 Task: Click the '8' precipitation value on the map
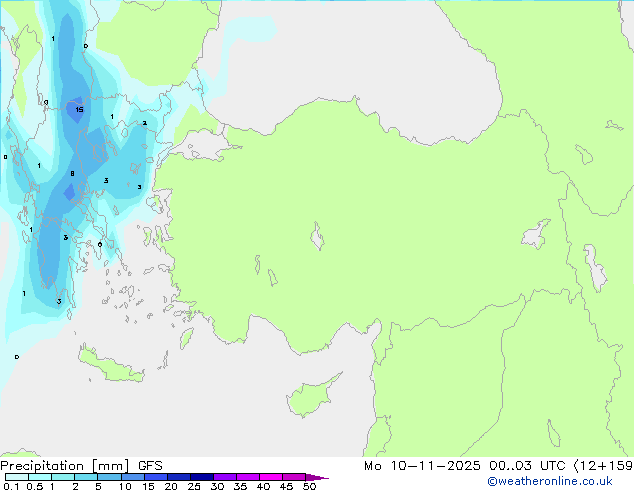pos(72,174)
